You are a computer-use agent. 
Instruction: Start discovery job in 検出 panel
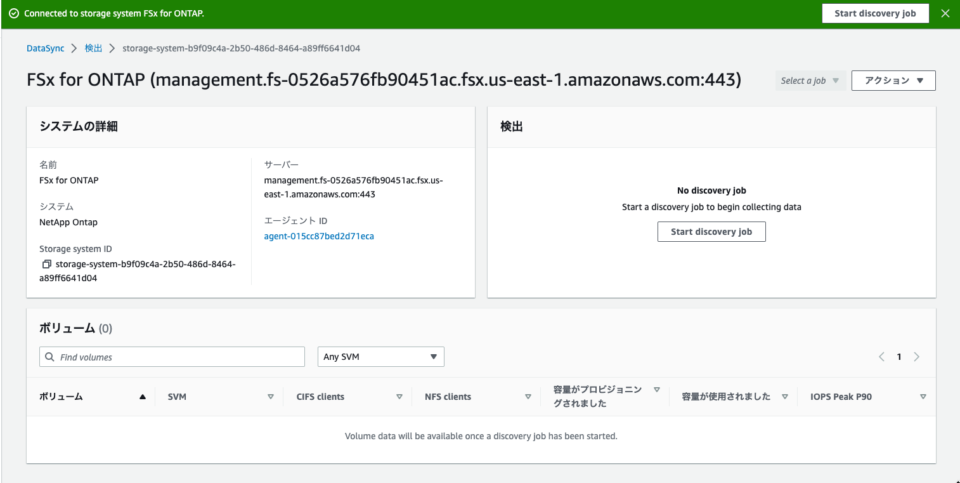tap(711, 232)
